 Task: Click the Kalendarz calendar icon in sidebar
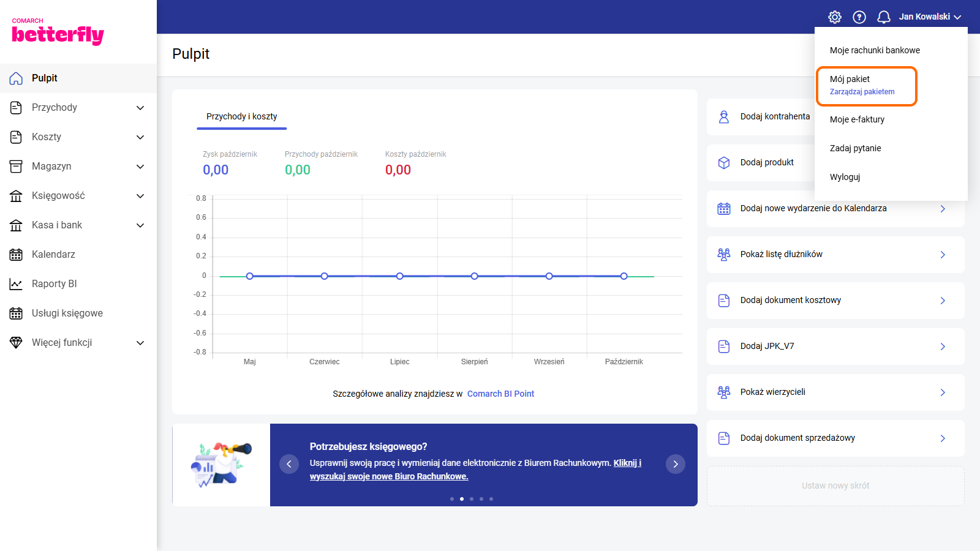click(x=16, y=255)
